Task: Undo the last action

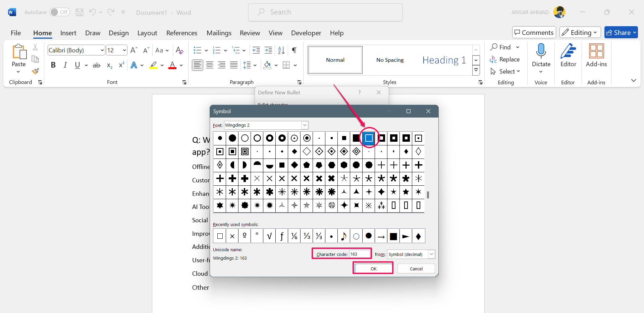Action: (93, 12)
